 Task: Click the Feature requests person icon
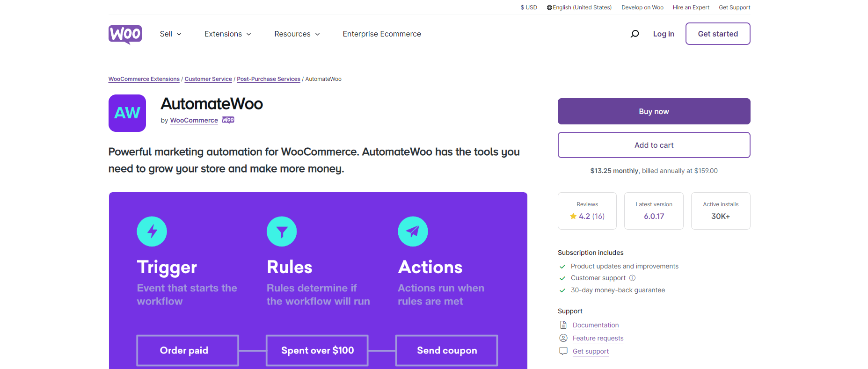pos(563,338)
